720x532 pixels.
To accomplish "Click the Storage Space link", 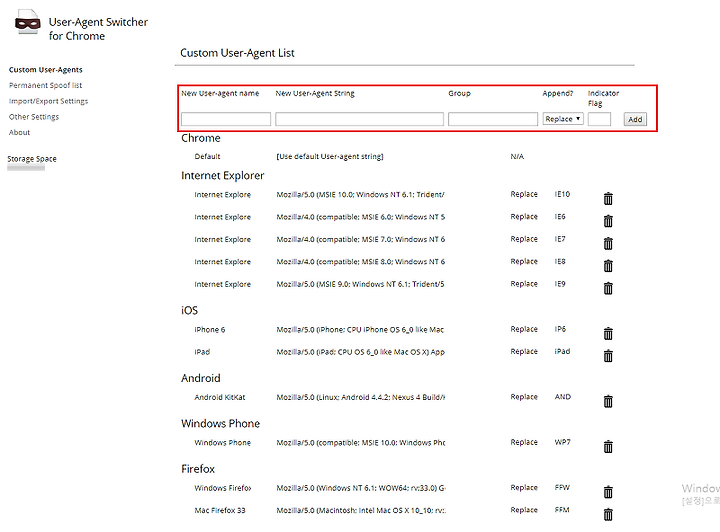I will pyautogui.click(x=32, y=159).
